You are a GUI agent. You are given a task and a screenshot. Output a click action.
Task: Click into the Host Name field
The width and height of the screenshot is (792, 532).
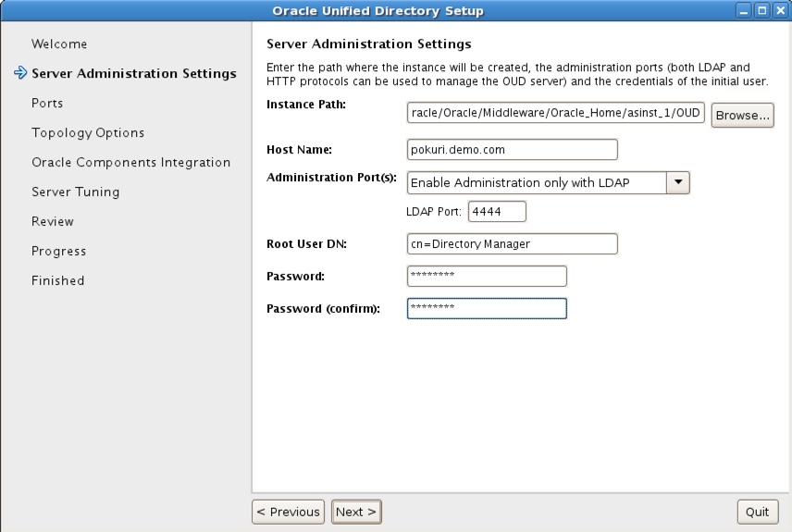513,150
